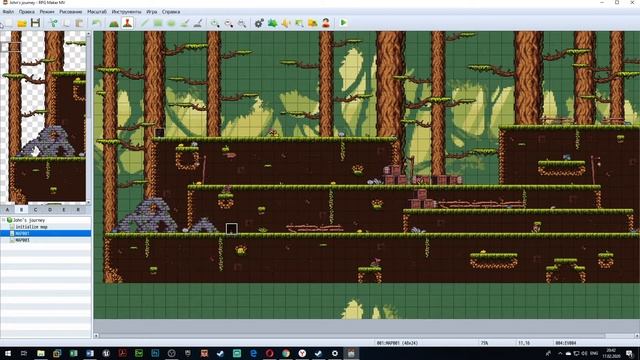The image size is (640, 360).
Task: Open the Масштаб menu
Action: coord(97,12)
